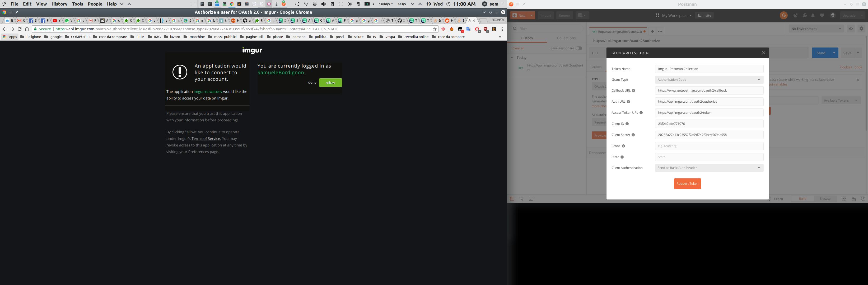868x285 pixels.
Task: Click info icon beside Scope
Action: (x=623, y=146)
